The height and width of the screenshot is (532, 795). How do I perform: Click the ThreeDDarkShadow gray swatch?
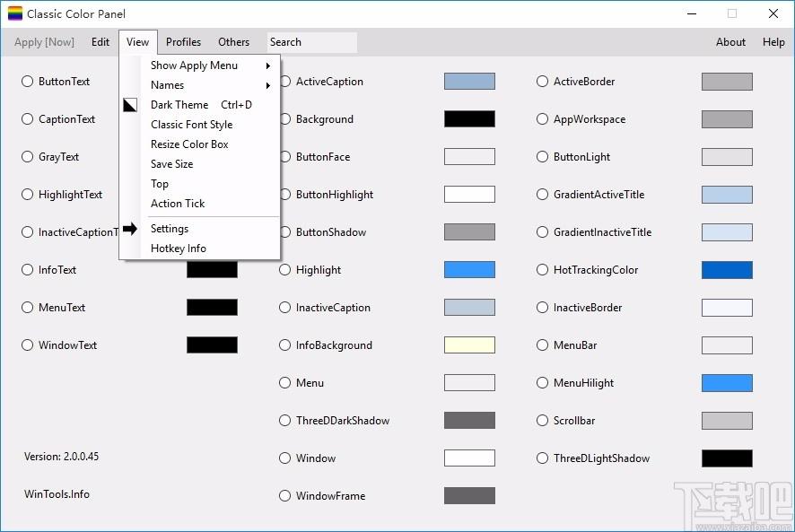(x=469, y=421)
